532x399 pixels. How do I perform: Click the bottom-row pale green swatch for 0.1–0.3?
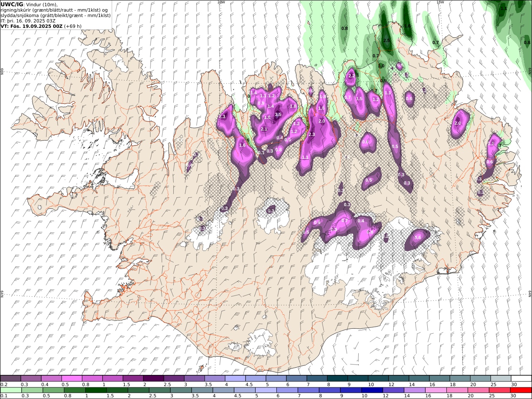[11, 390]
